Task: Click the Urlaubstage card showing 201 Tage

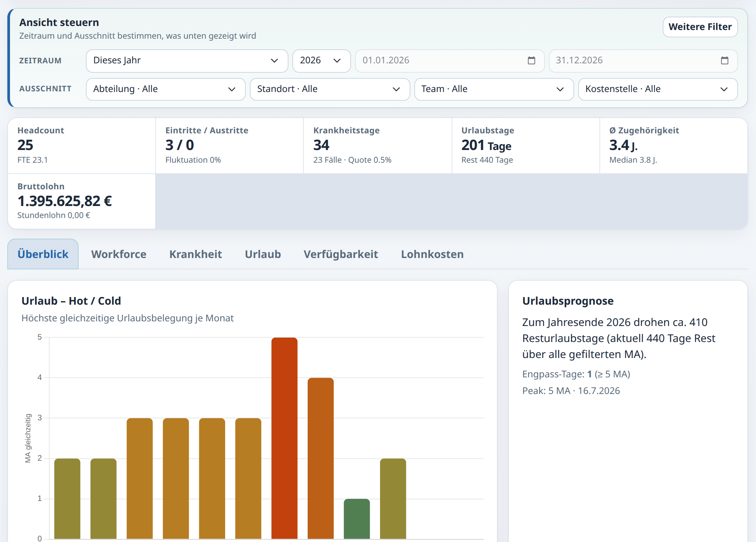Action: [525, 145]
